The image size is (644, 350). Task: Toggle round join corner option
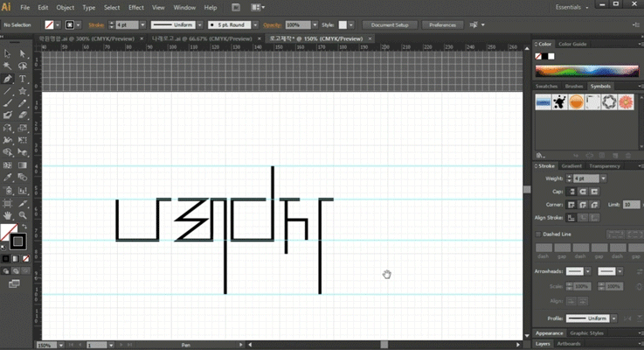click(x=583, y=205)
